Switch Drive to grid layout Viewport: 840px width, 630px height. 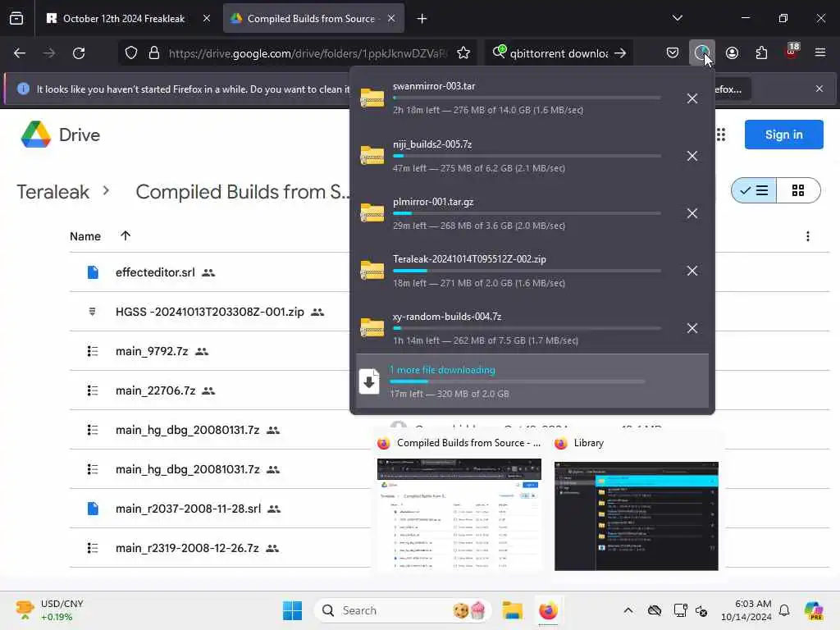click(798, 190)
